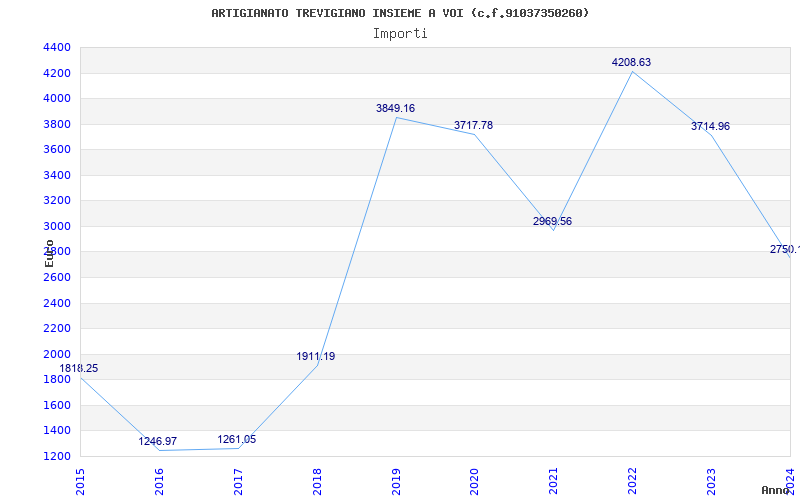Viewport: 800px width, 500px height.
Task: Click the y-axis value 3600
Action: point(57,149)
